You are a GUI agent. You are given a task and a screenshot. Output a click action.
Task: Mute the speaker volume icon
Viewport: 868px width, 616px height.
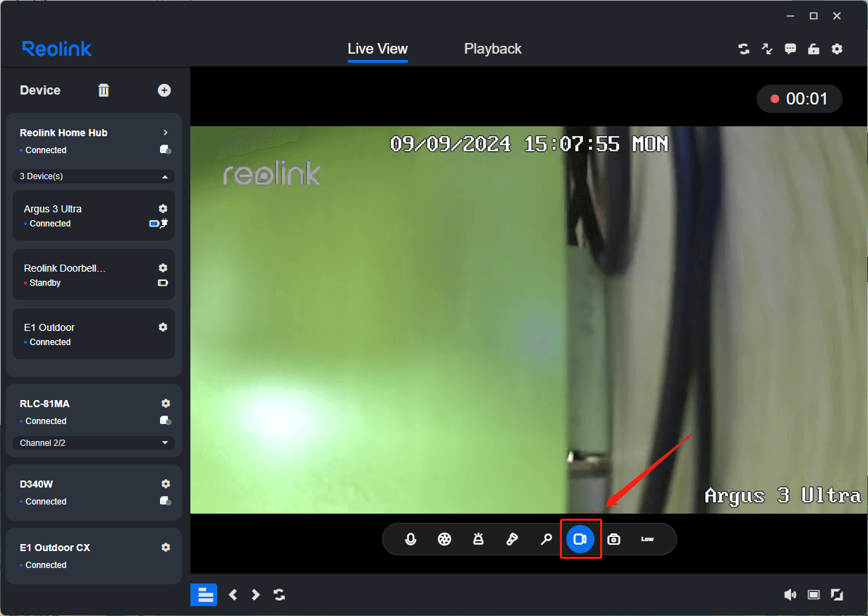tap(790, 595)
